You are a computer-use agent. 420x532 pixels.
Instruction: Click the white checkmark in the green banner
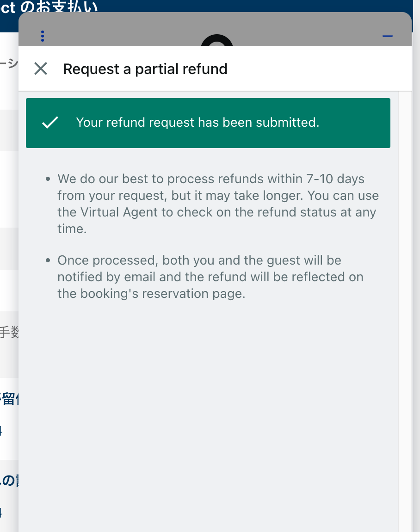pyautogui.click(x=50, y=123)
